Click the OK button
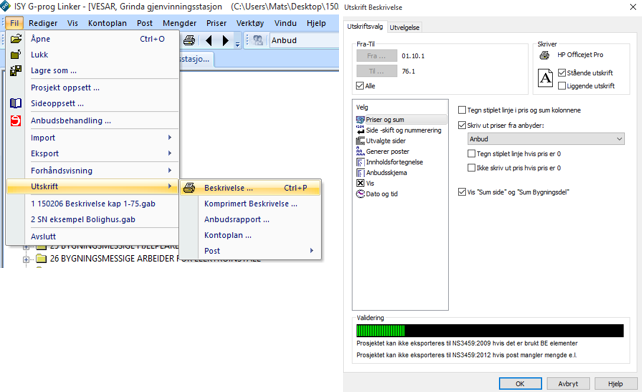Viewport: 642px width, 392px height. click(520, 383)
